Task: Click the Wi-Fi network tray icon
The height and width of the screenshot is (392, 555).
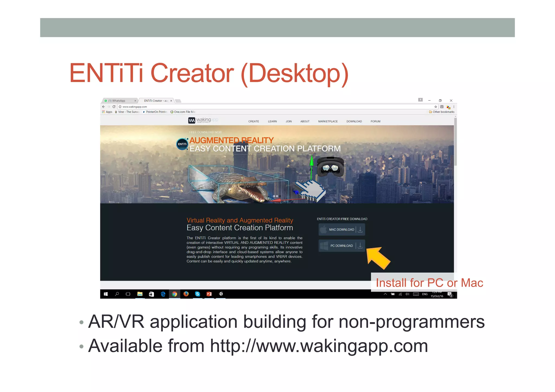Action: [400, 294]
